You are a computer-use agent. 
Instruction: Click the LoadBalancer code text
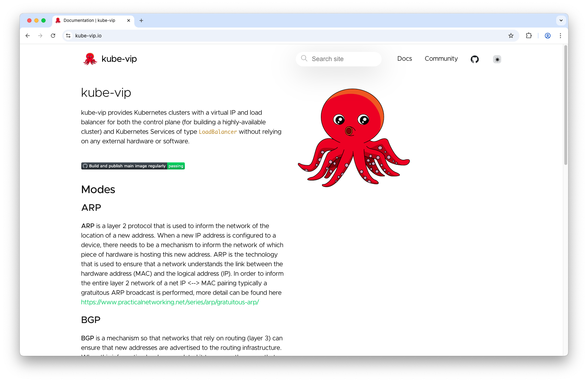[x=218, y=132]
